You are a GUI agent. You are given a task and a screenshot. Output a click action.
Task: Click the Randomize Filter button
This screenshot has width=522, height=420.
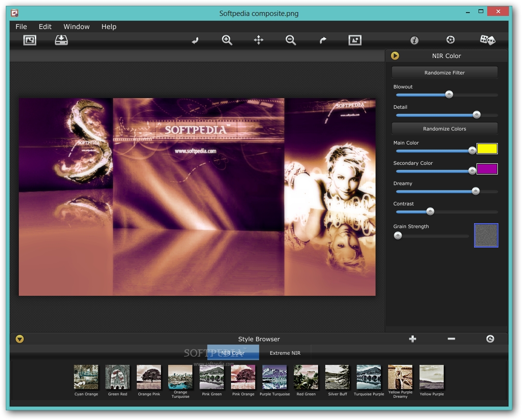[445, 72]
